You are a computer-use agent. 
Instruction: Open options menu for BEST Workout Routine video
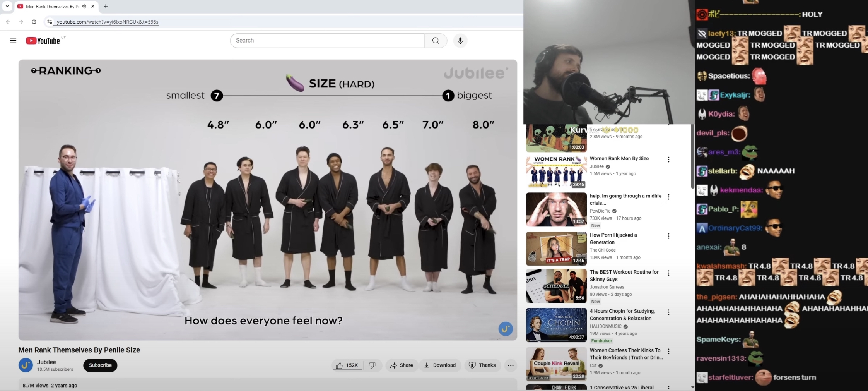click(668, 273)
